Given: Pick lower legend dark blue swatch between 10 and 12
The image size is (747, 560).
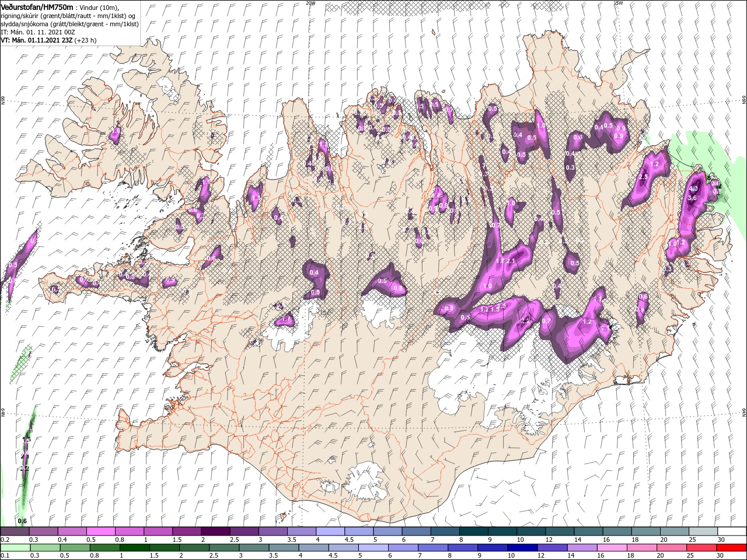Looking at the screenshot, I should tap(522, 548).
